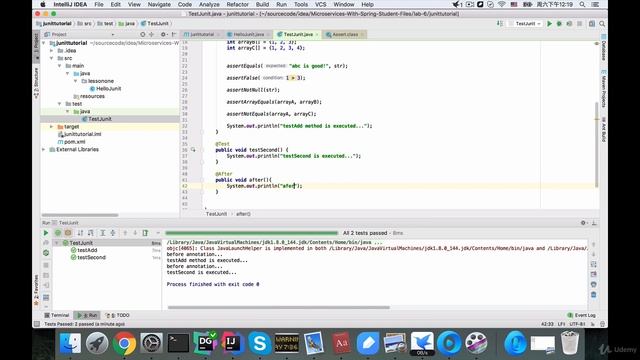The width and height of the screenshot is (640, 360).
Task: Expand all test results in Run toolbar
Action: [x=102, y=233]
